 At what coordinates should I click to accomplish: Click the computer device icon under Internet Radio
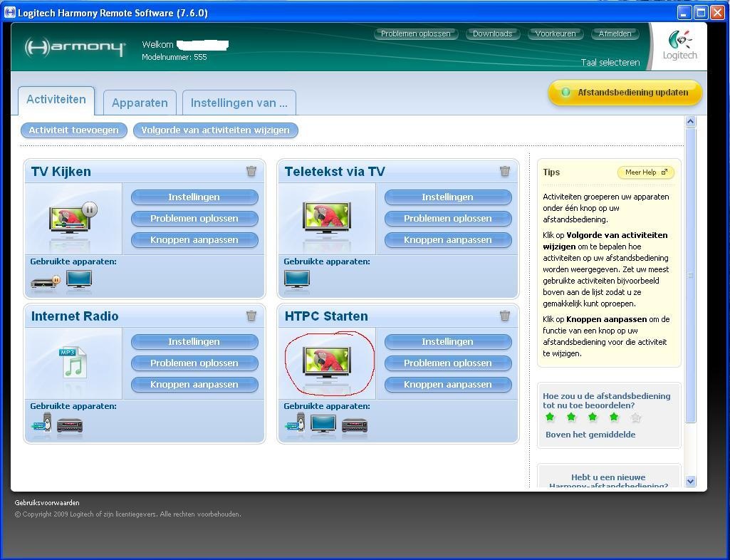click(42, 423)
